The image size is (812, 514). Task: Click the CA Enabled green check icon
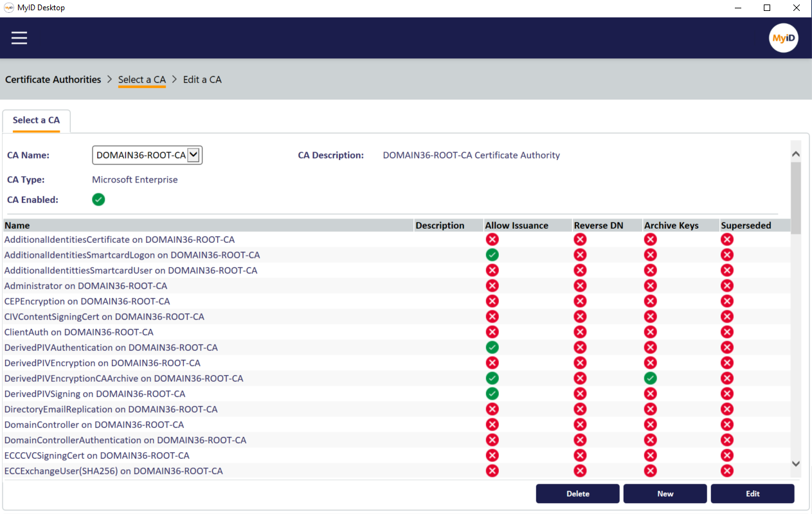pyautogui.click(x=98, y=200)
